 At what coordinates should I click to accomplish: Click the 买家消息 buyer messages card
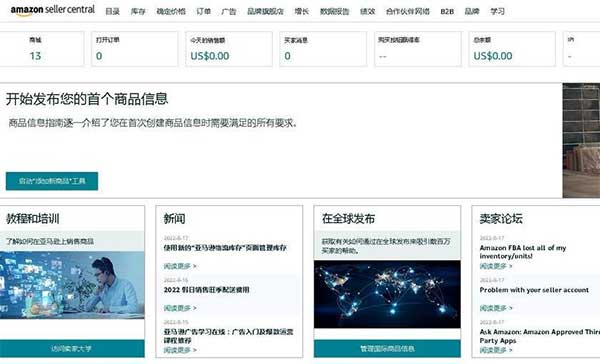coord(323,49)
